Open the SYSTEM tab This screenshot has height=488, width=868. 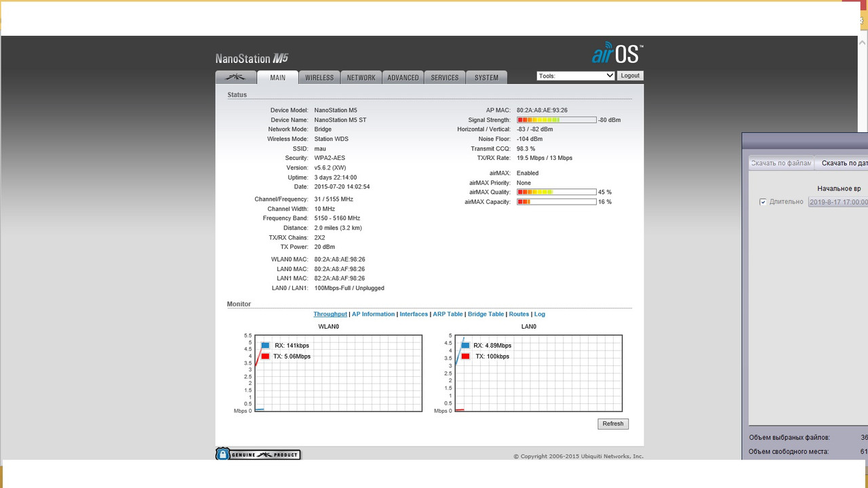[486, 77]
